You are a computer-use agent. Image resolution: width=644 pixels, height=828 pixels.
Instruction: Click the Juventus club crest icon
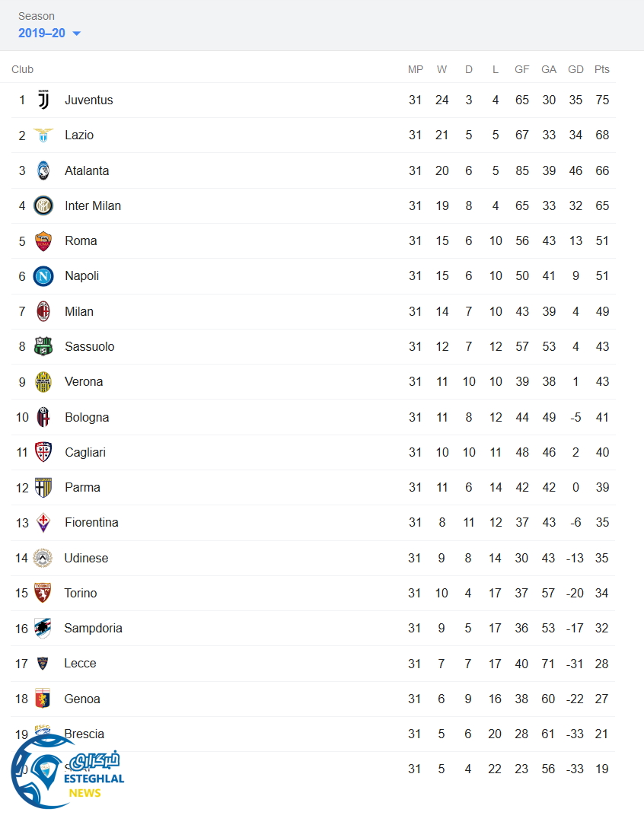tap(43, 100)
